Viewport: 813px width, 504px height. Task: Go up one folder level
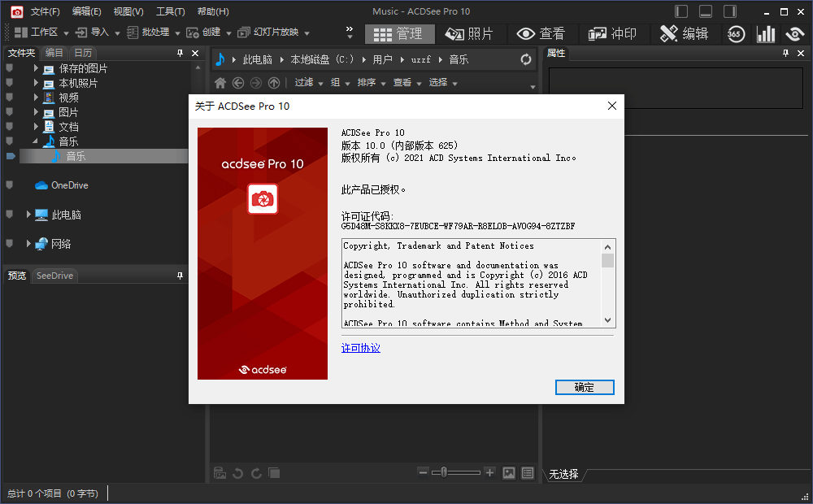(x=274, y=82)
